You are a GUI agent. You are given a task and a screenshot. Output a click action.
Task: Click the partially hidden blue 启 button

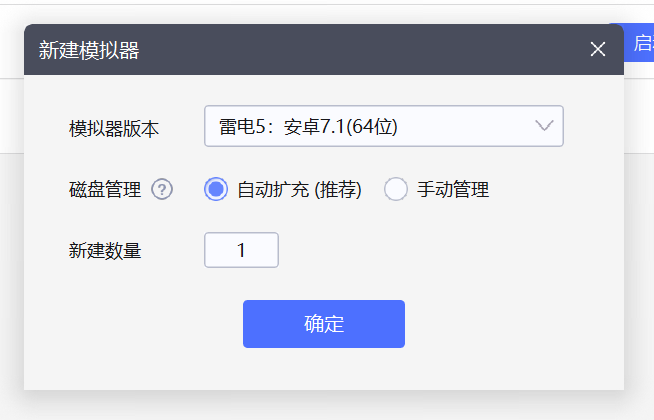[640, 44]
